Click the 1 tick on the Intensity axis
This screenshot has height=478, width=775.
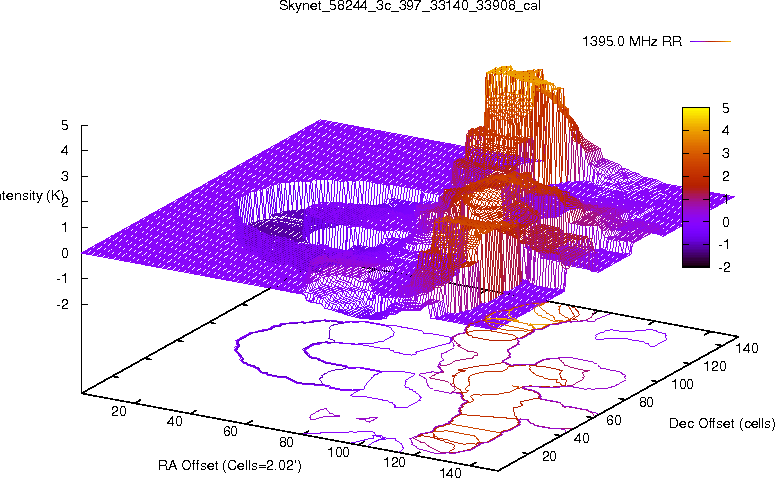64,228
